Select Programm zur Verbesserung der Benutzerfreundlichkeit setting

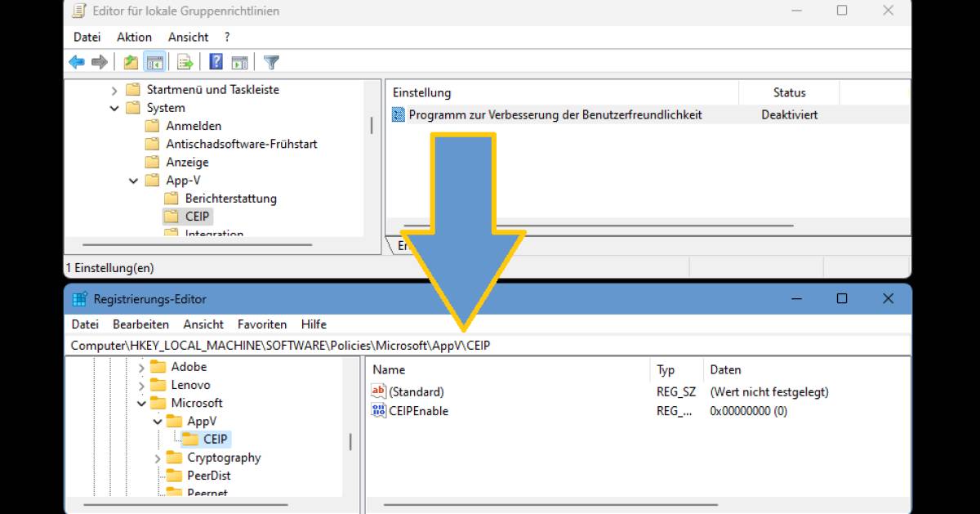555,115
